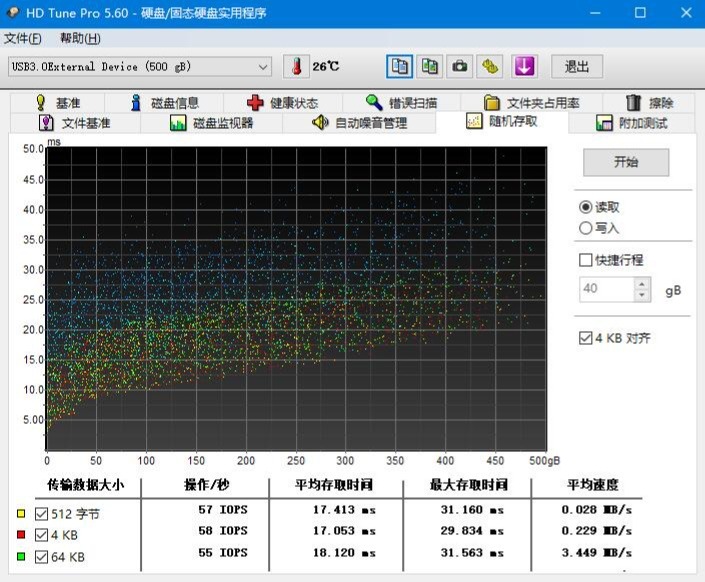Enable the 快捷行程 checkbox
Viewport: 705px width, 582px height.
point(586,260)
